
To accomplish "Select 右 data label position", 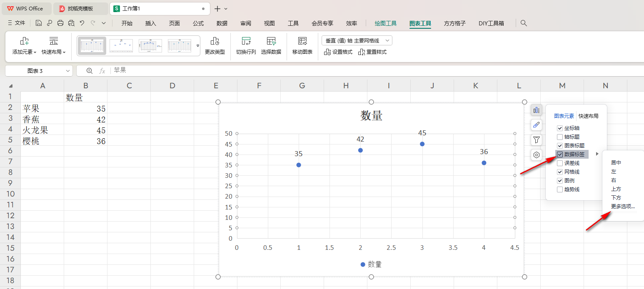I will click(614, 180).
